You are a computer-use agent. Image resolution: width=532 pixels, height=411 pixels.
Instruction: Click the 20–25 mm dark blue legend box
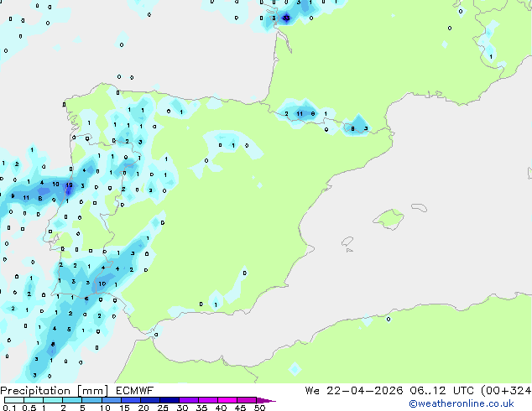click(149, 400)
